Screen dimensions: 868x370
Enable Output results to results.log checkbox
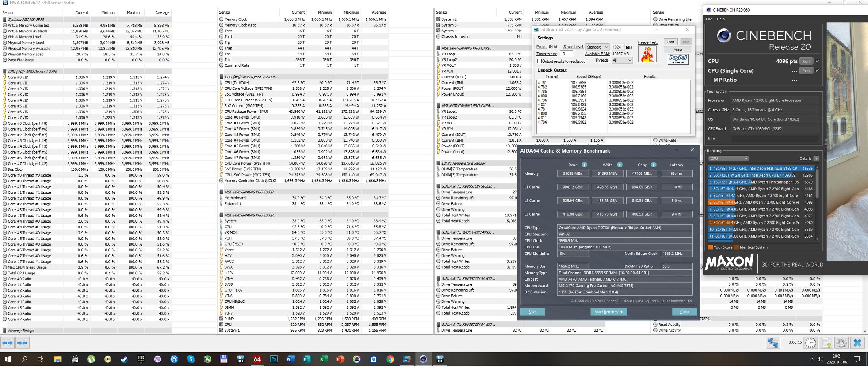[x=539, y=61]
